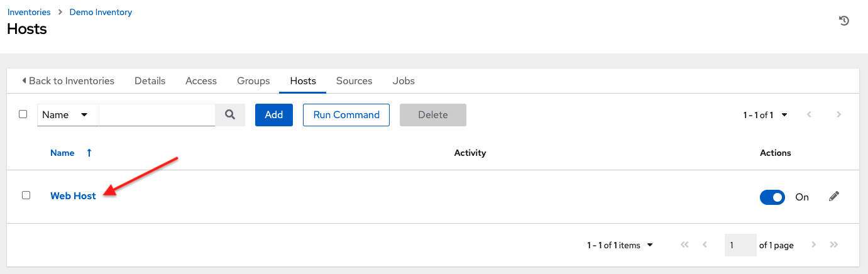Open the Sources tab
Viewport: 868px width, 274px height.
tap(354, 81)
